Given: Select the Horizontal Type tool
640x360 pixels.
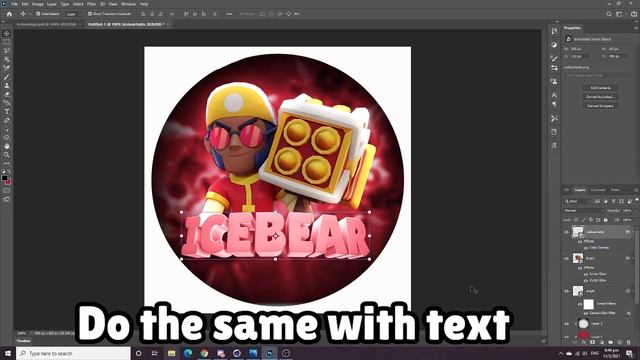Looking at the screenshot, I should click(7, 111).
